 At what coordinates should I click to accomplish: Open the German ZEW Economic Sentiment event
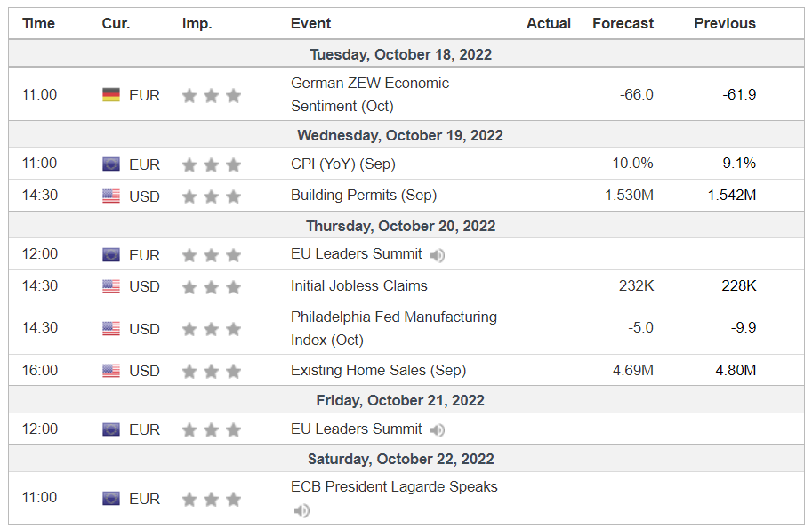370,94
